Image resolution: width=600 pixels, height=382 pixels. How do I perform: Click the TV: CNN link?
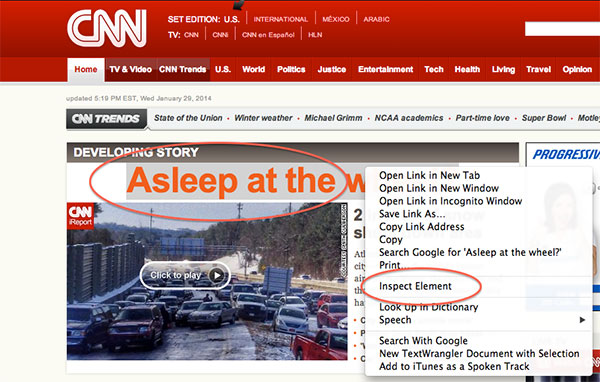[191, 35]
